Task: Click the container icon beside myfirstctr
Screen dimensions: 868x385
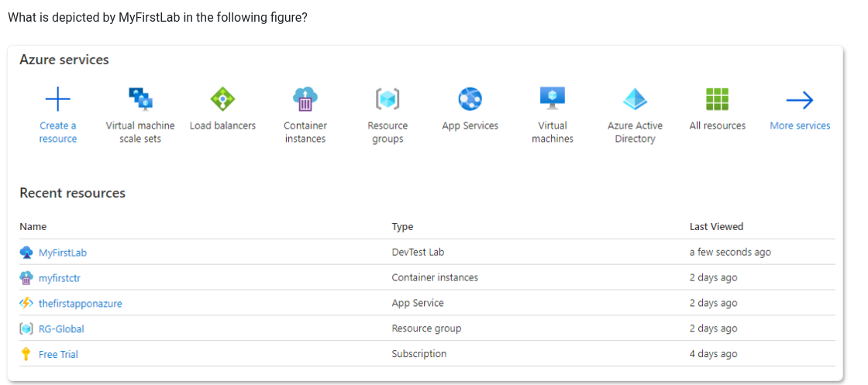Action: coord(26,277)
